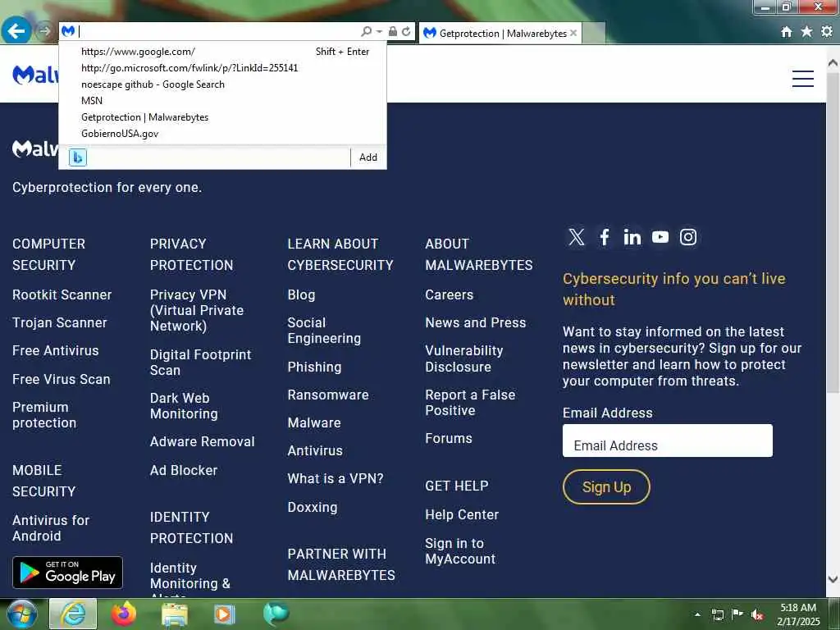Open the Rootkit Scanner link
Viewport: 840px width, 630px height.
pyautogui.click(x=62, y=295)
